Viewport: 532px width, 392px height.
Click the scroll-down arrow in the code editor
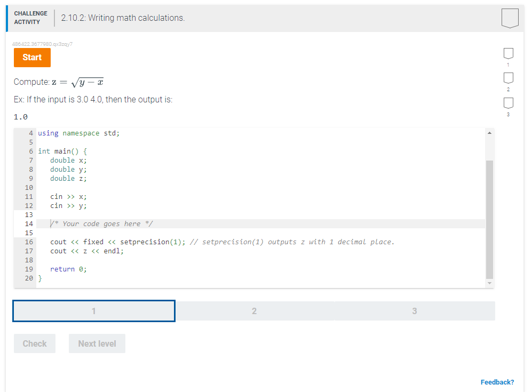coord(489,283)
